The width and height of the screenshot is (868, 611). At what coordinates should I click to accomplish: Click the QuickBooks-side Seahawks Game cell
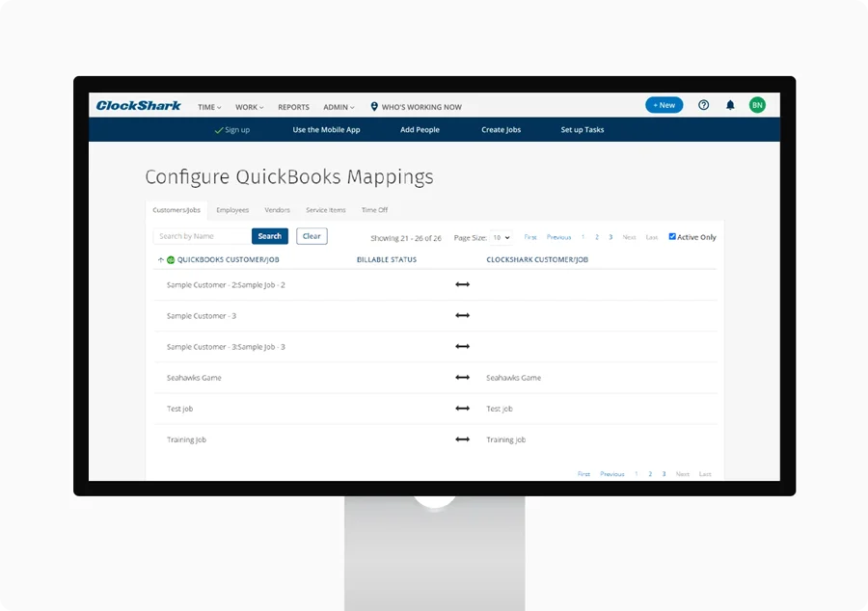(x=194, y=378)
